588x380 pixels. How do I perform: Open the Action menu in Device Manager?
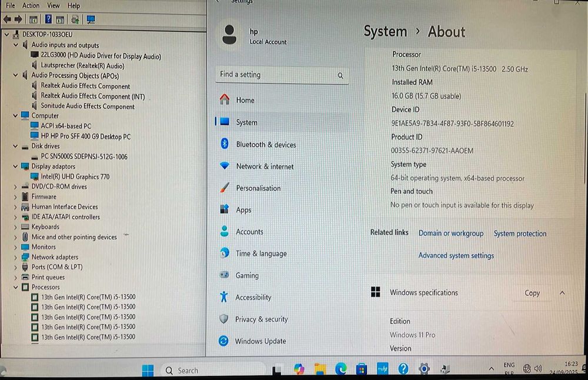coord(31,5)
